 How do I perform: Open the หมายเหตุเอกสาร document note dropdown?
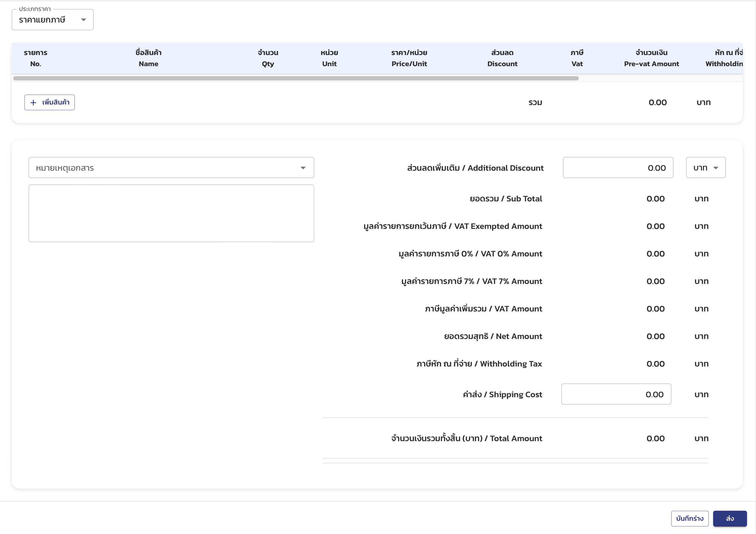(171, 168)
